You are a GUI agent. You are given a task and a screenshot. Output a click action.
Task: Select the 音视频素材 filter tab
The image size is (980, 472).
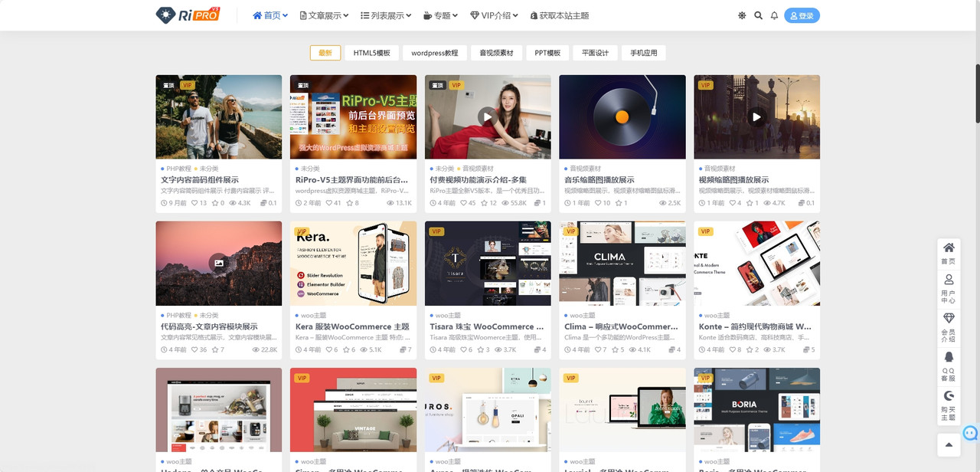pos(497,53)
